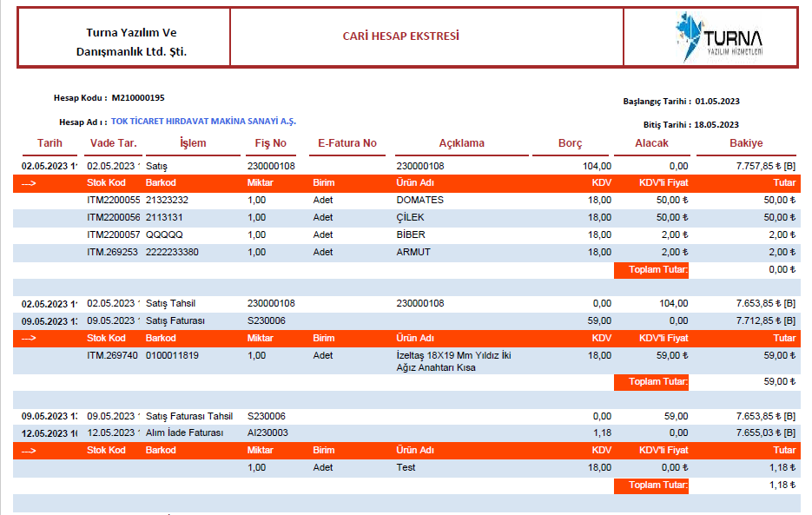
Task: Click the Toplam Tutar label showing 59,00
Action: [658, 381]
